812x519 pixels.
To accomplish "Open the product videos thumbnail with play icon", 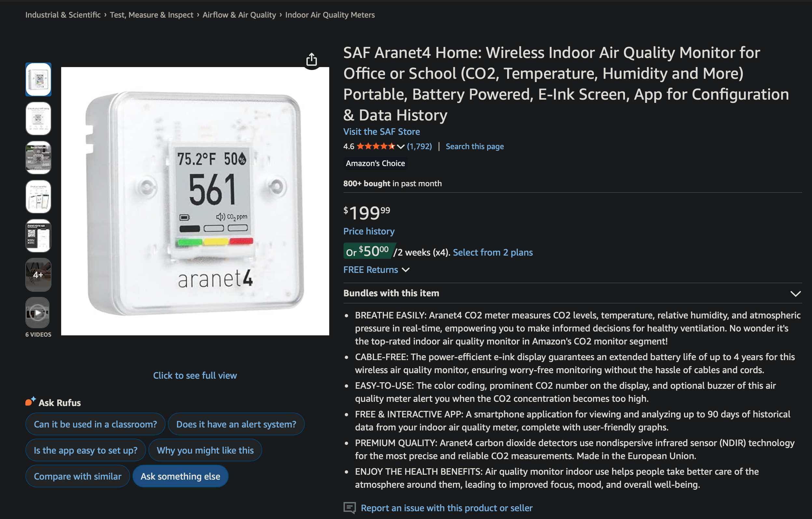I will [x=38, y=313].
